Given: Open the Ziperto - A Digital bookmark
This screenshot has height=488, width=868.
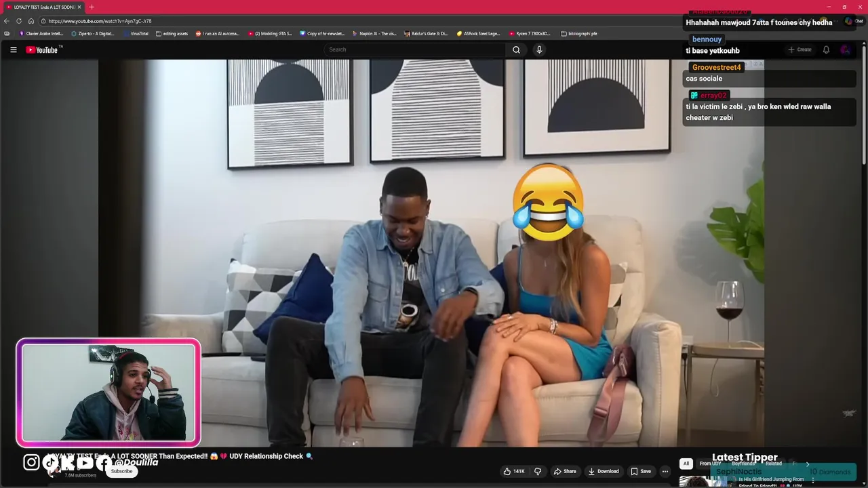Looking at the screenshot, I should (93, 33).
